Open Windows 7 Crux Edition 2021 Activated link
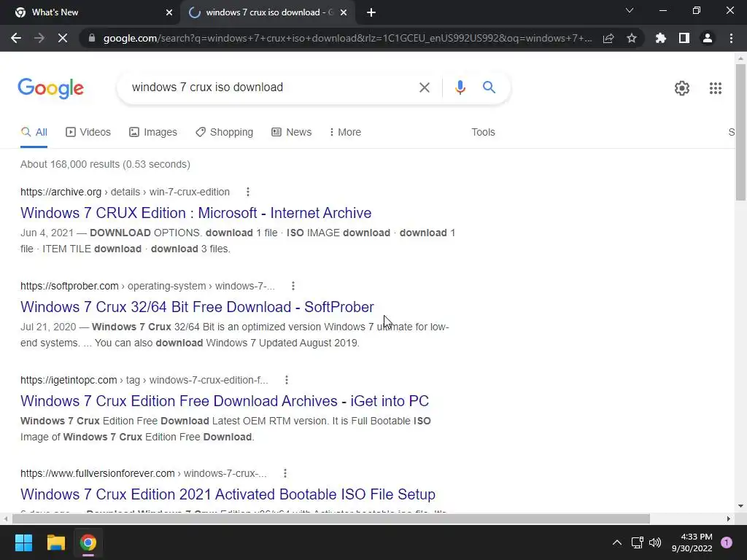 tap(228, 494)
